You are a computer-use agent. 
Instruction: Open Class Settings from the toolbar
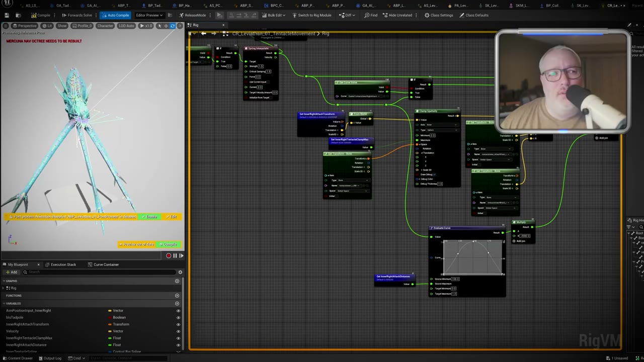pos(439,15)
